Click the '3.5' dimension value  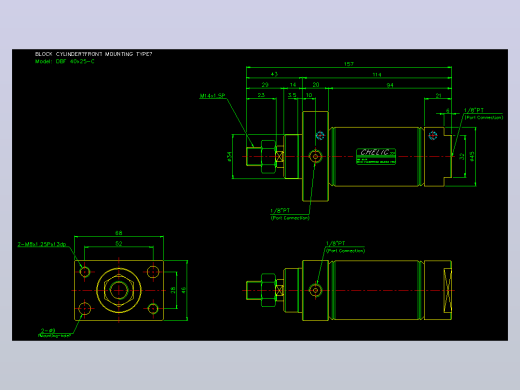pyautogui.click(x=292, y=95)
